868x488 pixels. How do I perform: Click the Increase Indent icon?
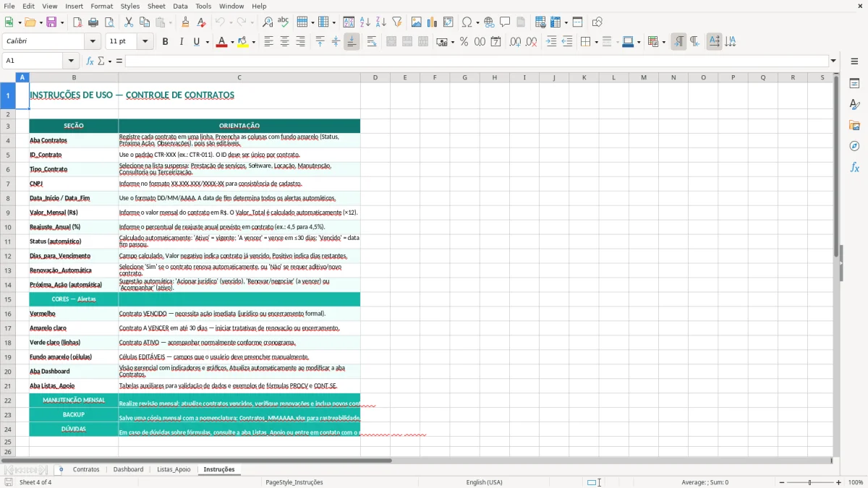[551, 42]
